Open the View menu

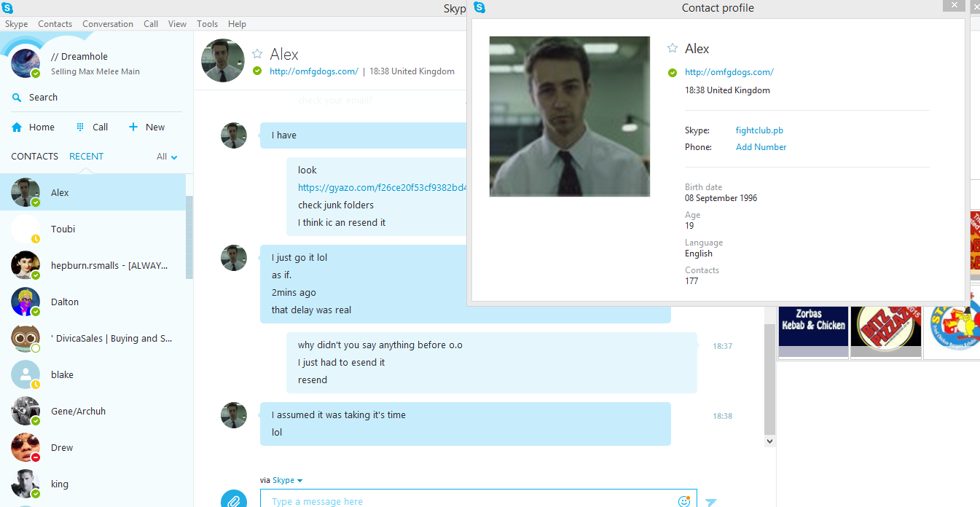(178, 24)
